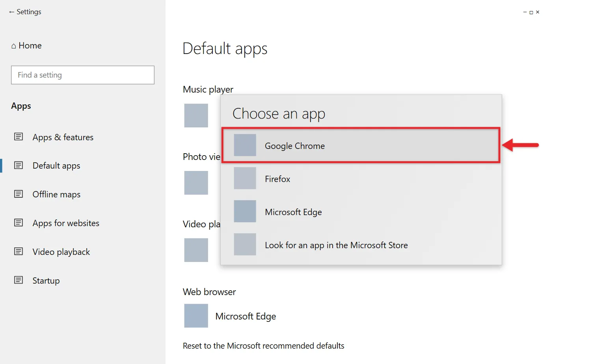Return to Settings Home
Screen dimensions: 607x364
tap(26, 46)
